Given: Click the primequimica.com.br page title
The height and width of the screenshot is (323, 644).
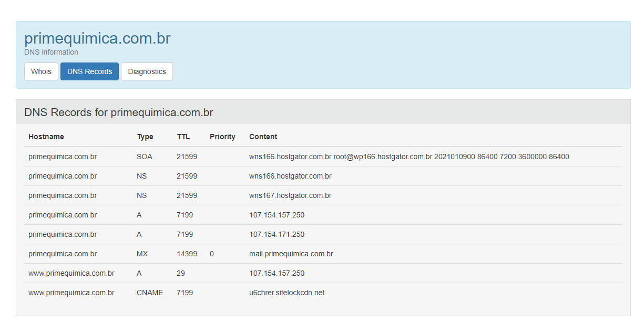Looking at the screenshot, I should pos(97,38).
